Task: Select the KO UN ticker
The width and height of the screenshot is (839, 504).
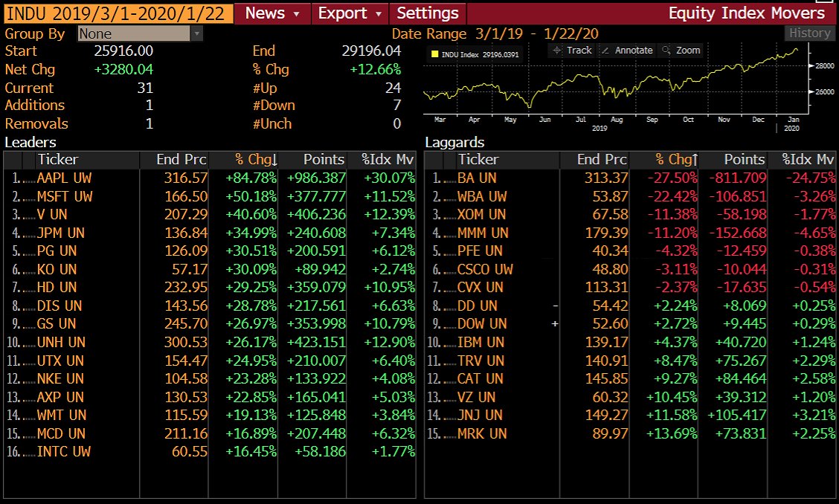Action: click(x=57, y=269)
